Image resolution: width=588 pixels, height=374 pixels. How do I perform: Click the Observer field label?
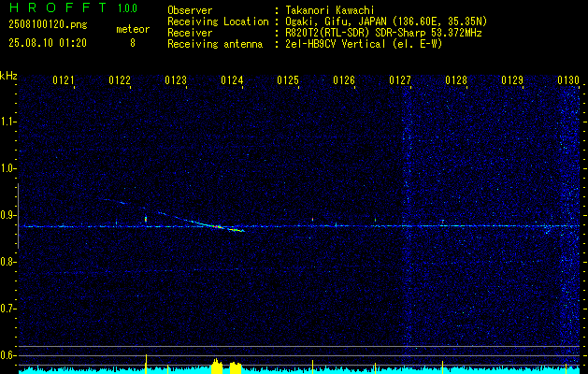(x=190, y=10)
